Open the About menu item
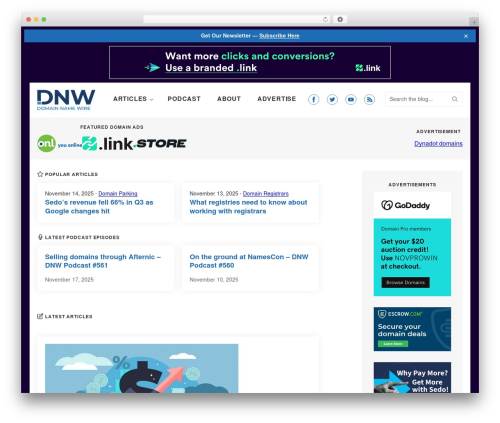This screenshot has height=423, width=500. point(229,99)
